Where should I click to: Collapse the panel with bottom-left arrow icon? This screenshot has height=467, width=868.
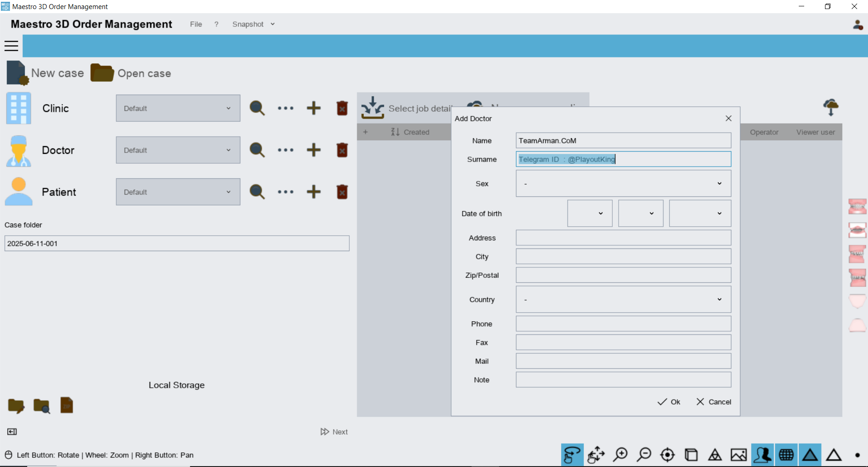(x=12, y=432)
